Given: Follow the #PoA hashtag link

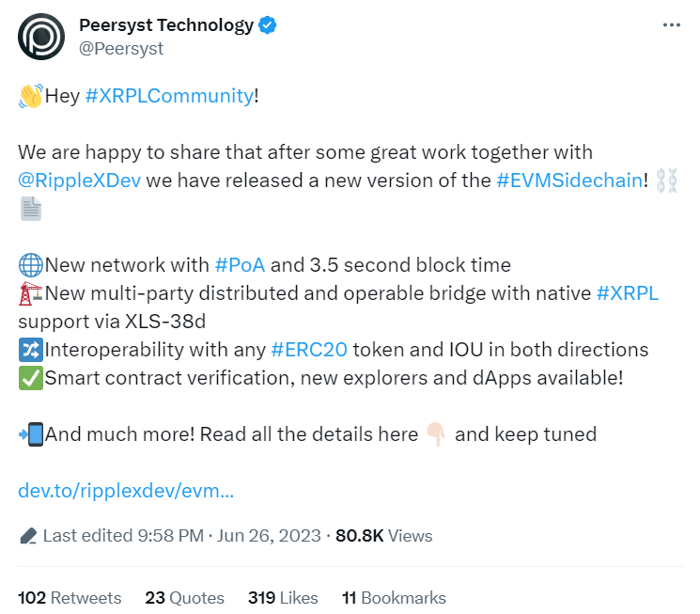Looking at the screenshot, I should (x=240, y=265).
